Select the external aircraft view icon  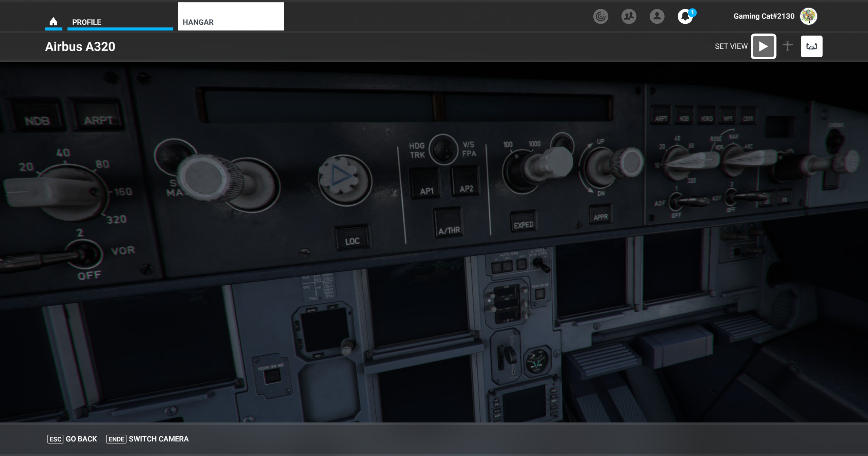pos(788,46)
